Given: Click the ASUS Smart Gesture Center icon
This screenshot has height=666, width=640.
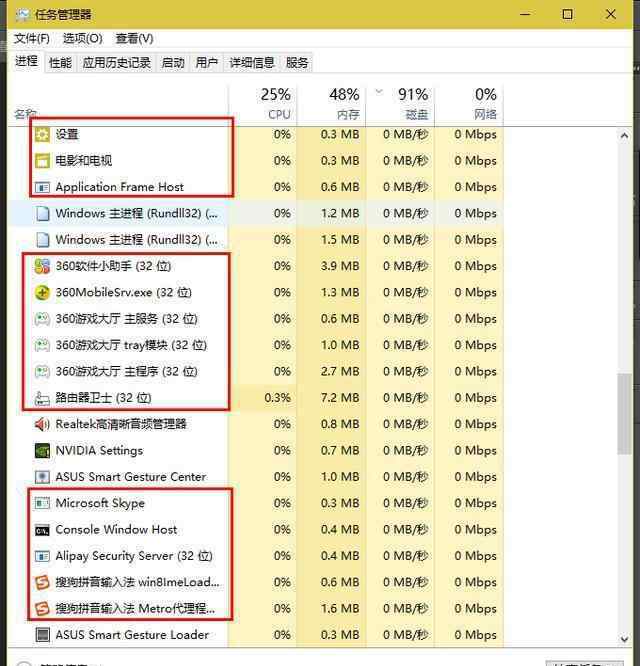Looking at the screenshot, I should pos(42,477).
